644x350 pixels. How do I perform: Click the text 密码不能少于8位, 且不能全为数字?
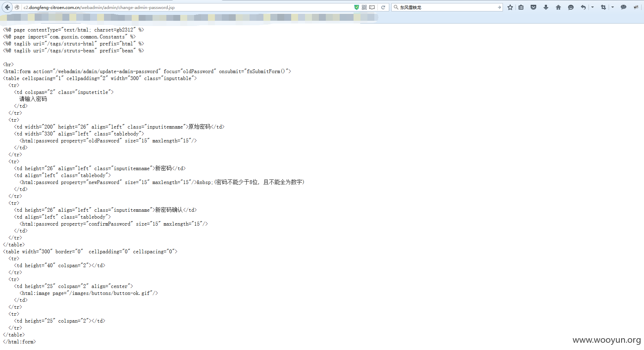pyautogui.click(x=259, y=182)
